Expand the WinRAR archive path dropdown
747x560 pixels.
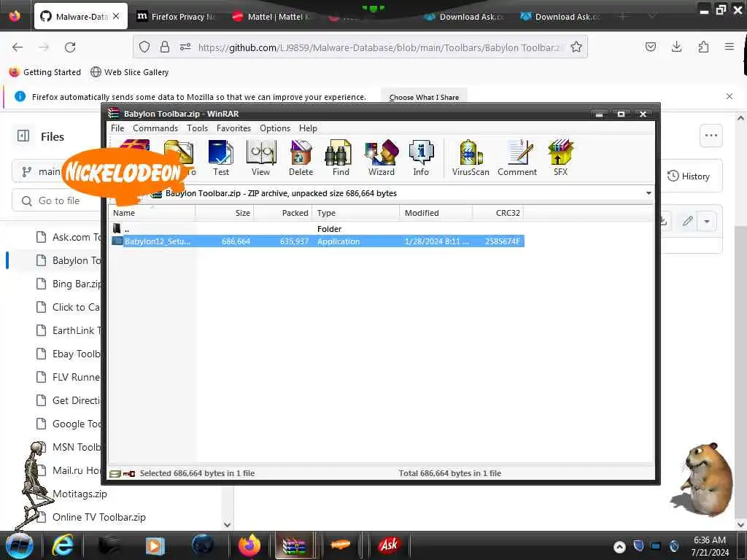click(649, 193)
